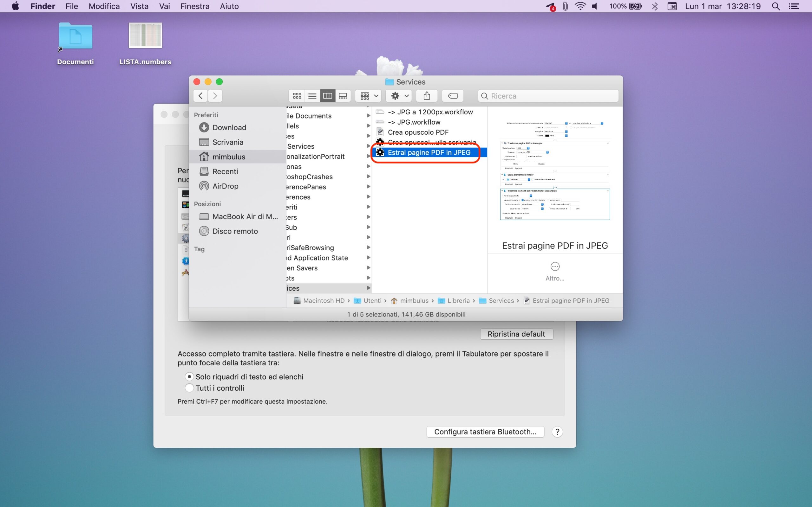Open AirDrop in Finder sidebar
Screen dimensions: 812x507
[x=225, y=186]
